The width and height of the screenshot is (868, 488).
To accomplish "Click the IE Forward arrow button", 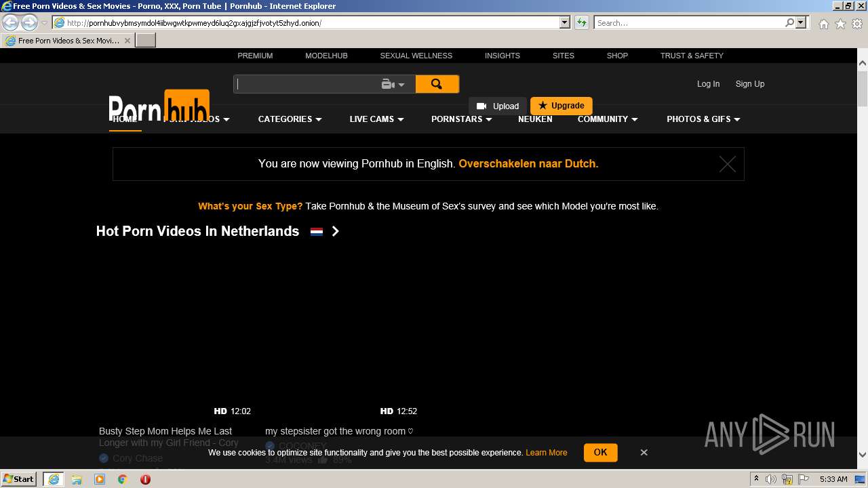I will [x=29, y=22].
